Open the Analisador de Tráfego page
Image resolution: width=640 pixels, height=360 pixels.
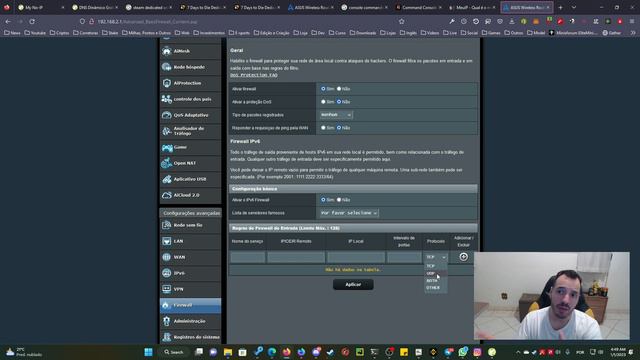pos(190,131)
